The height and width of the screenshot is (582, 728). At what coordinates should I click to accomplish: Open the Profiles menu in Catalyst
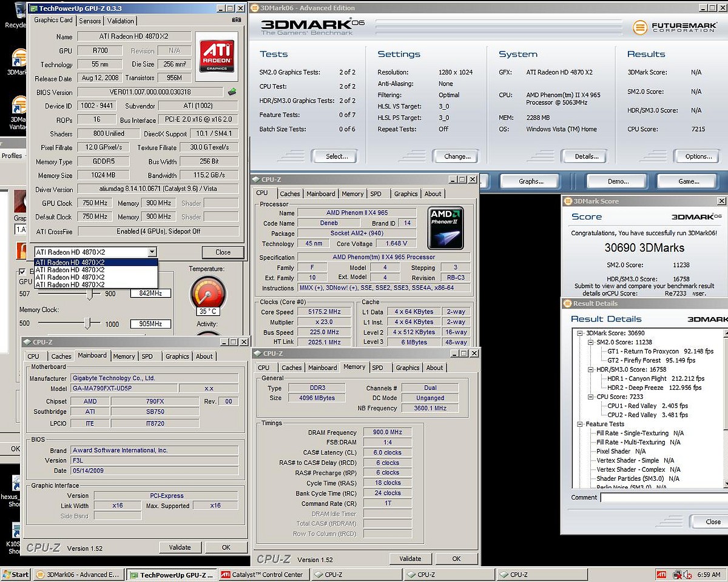click(x=12, y=156)
